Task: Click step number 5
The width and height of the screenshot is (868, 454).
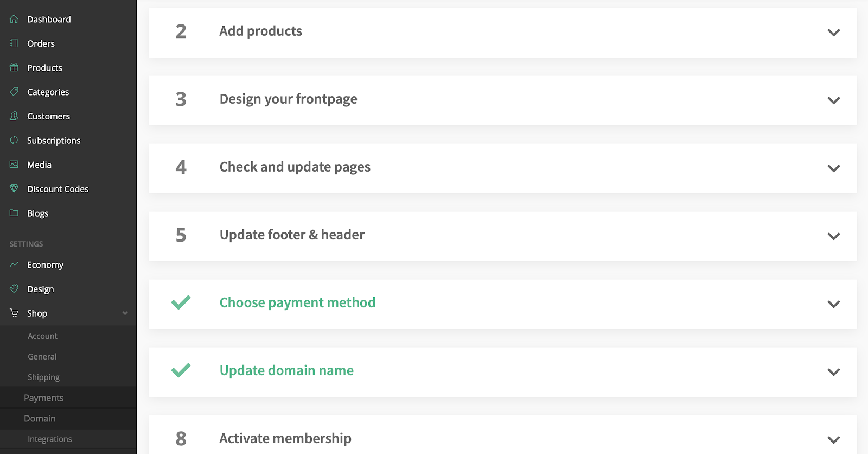Action: 181,235
